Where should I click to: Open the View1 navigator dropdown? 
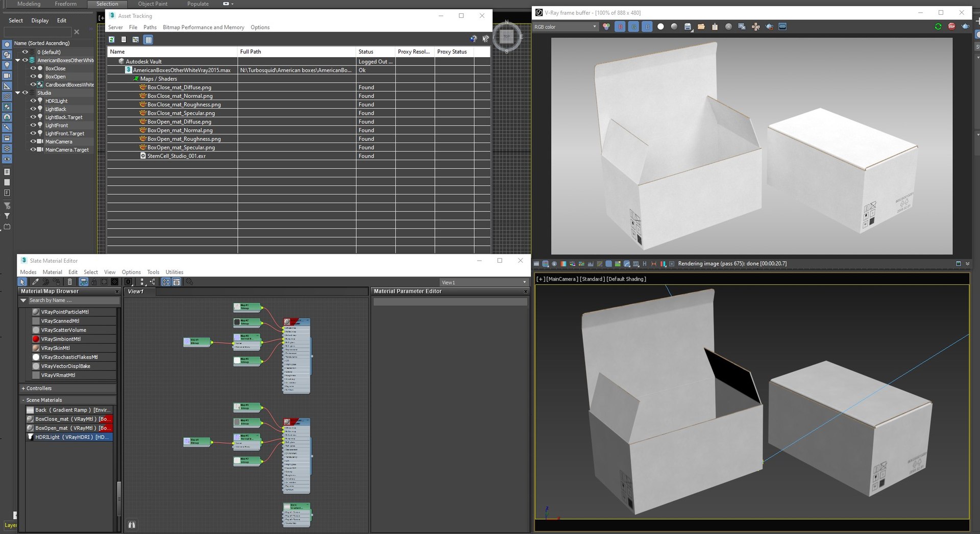pos(483,283)
